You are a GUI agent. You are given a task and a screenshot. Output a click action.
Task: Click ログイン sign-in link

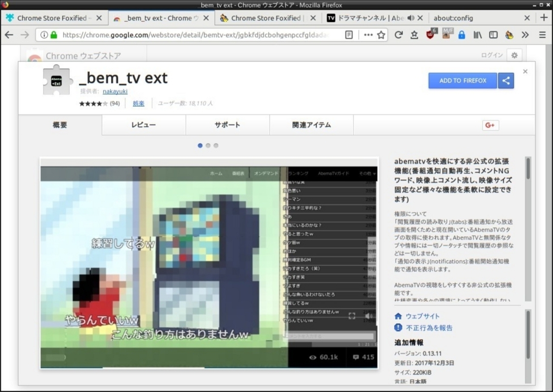(492, 55)
